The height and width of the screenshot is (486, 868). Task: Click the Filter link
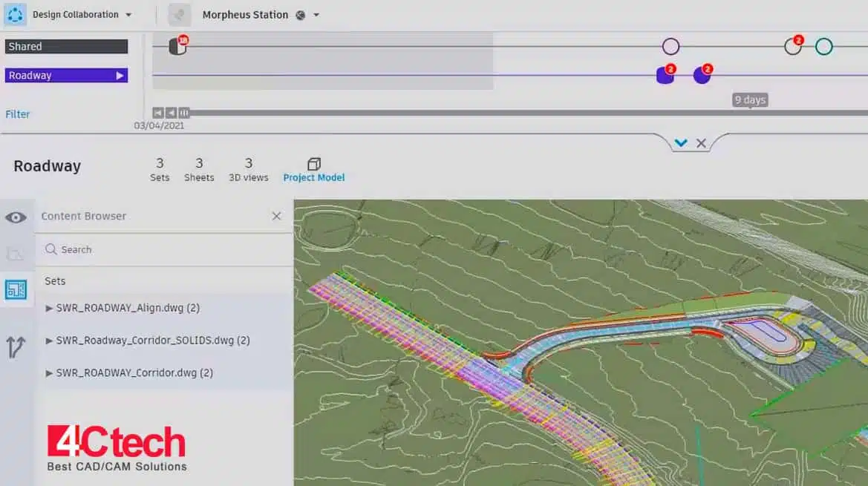coord(18,114)
